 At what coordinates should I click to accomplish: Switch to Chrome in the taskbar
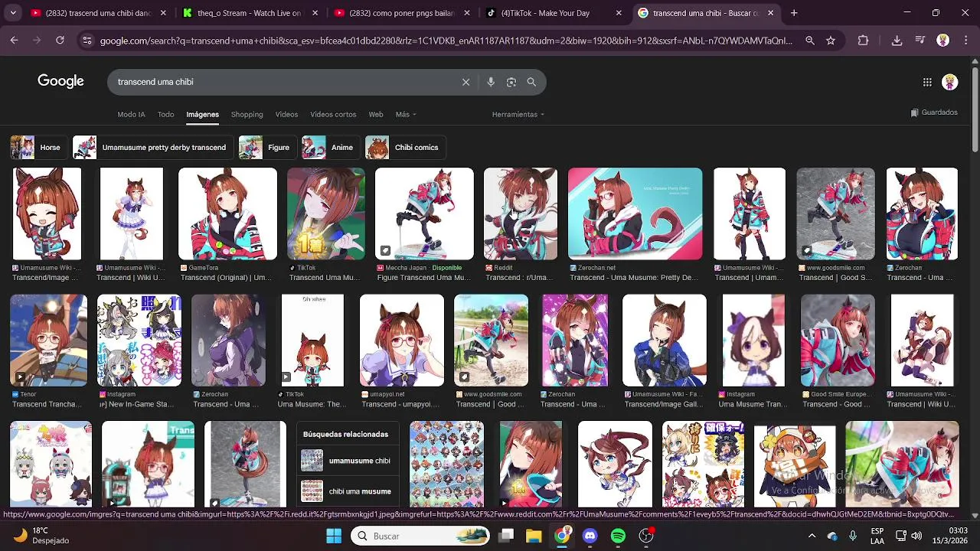pos(562,536)
